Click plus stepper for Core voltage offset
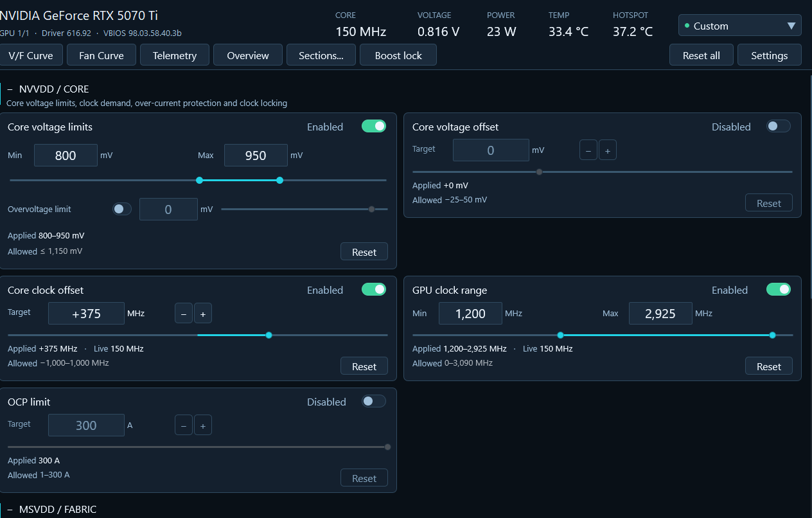 pyautogui.click(x=608, y=150)
